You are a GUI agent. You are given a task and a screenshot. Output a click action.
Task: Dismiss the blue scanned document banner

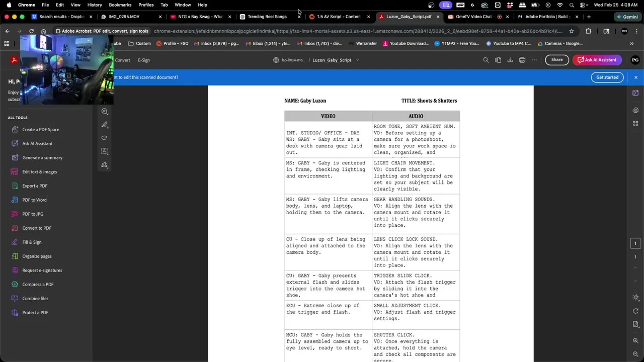[636, 77]
